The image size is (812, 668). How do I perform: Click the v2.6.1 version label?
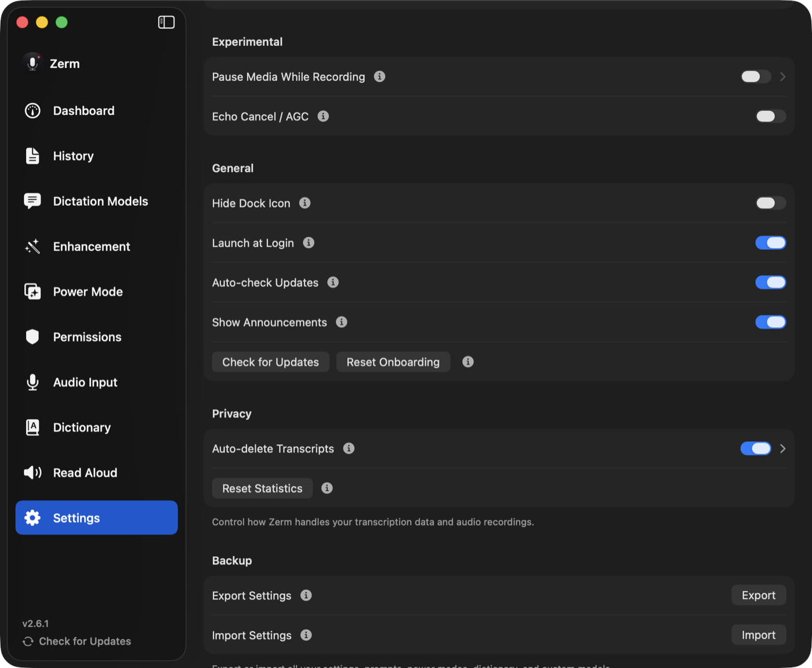(35, 624)
